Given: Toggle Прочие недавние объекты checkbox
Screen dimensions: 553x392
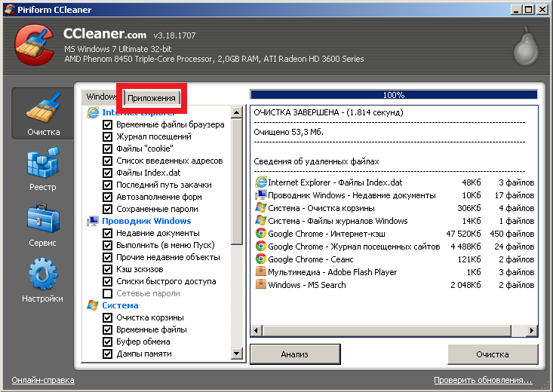Looking at the screenshot, I should [x=108, y=257].
